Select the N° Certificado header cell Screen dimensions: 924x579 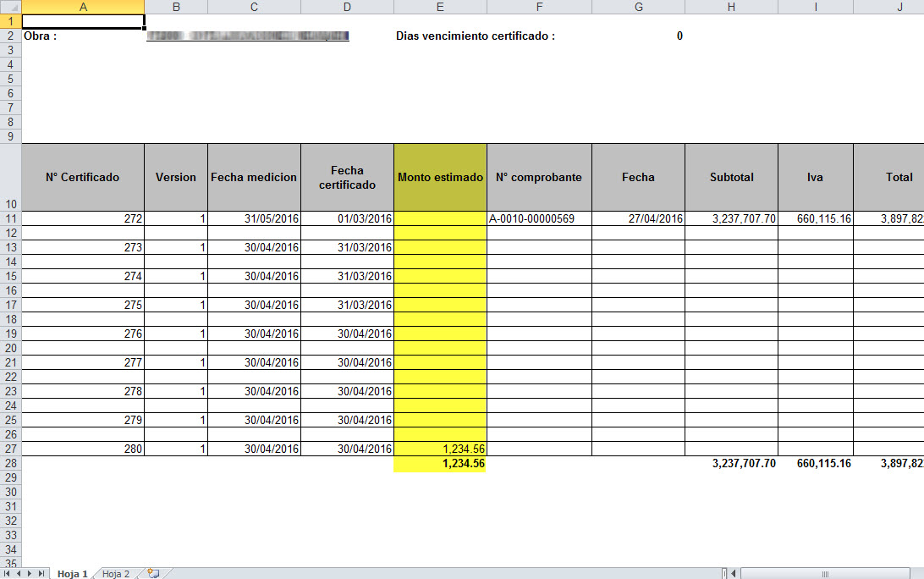pyautogui.click(x=83, y=177)
